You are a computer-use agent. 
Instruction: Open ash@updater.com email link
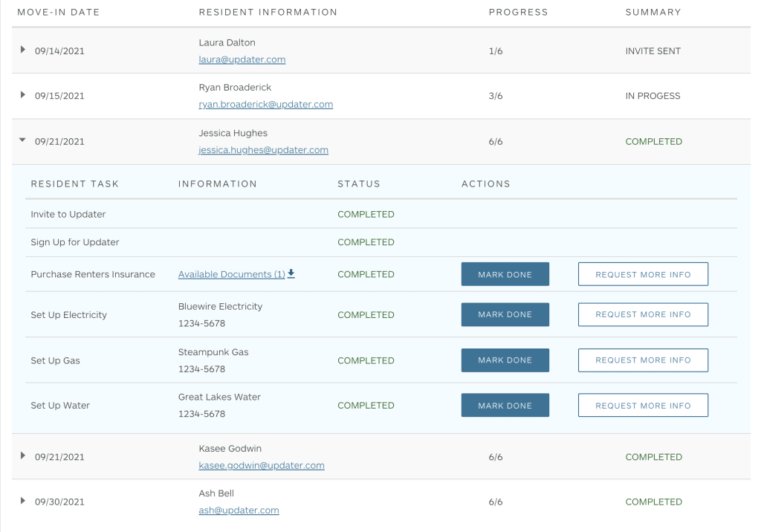pyautogui.click(x=239, y=510)
